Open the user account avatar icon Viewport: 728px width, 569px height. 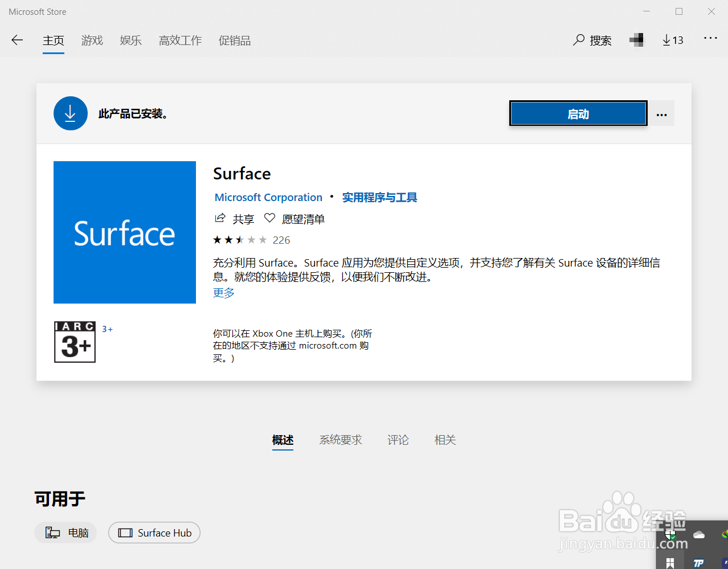(x=636, y=40)
